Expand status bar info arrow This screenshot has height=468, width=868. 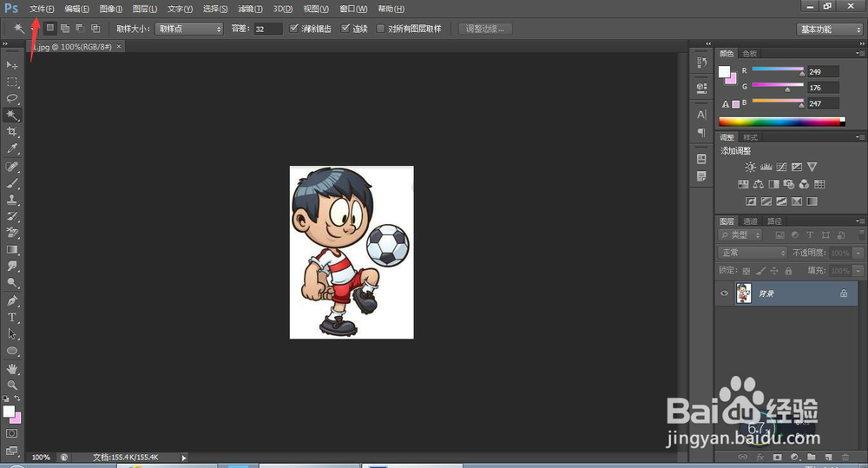click(x=184, y=458)
